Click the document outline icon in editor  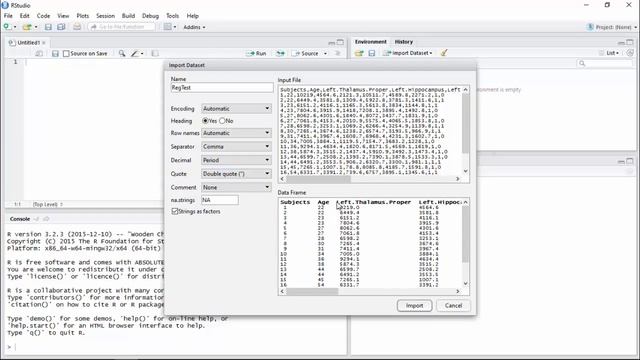(x=338, y=53)
